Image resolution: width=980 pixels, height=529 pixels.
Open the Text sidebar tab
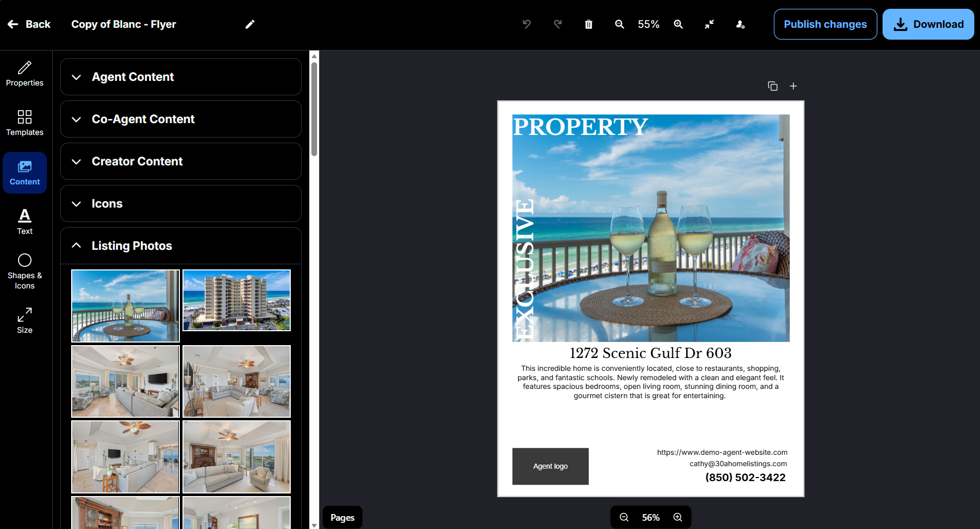[25, 222]
